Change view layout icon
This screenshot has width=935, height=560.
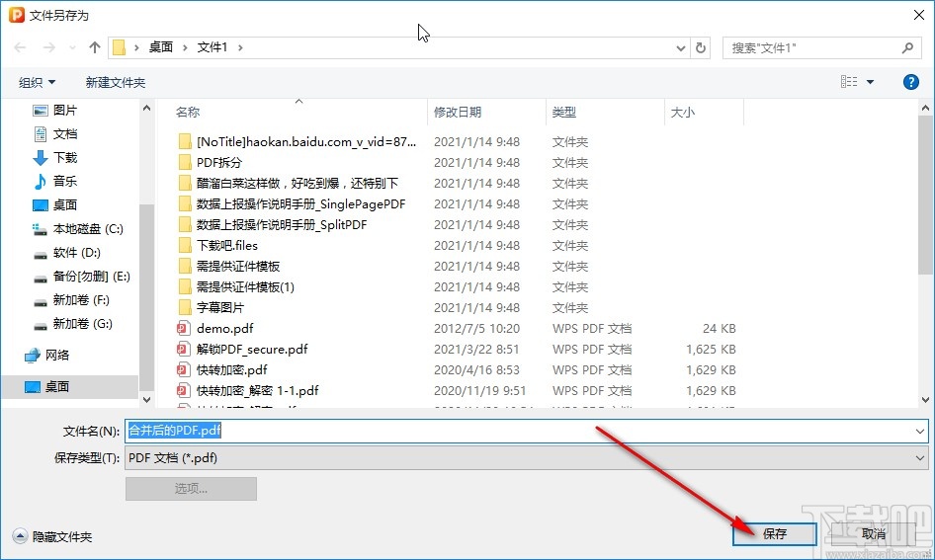[849, 82]
